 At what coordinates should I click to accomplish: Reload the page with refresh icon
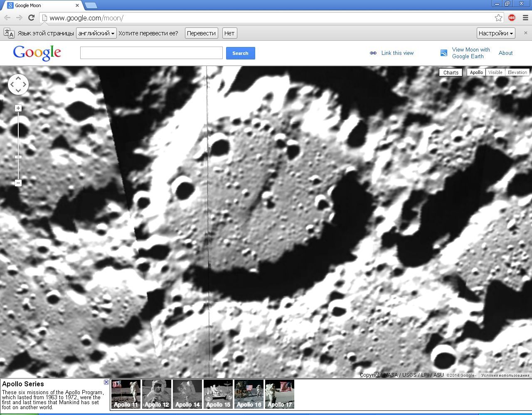coord(31,17)
